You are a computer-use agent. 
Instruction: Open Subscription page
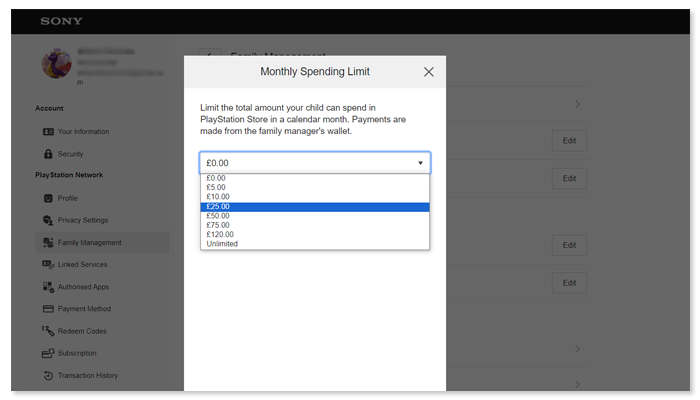click(77, 353)
